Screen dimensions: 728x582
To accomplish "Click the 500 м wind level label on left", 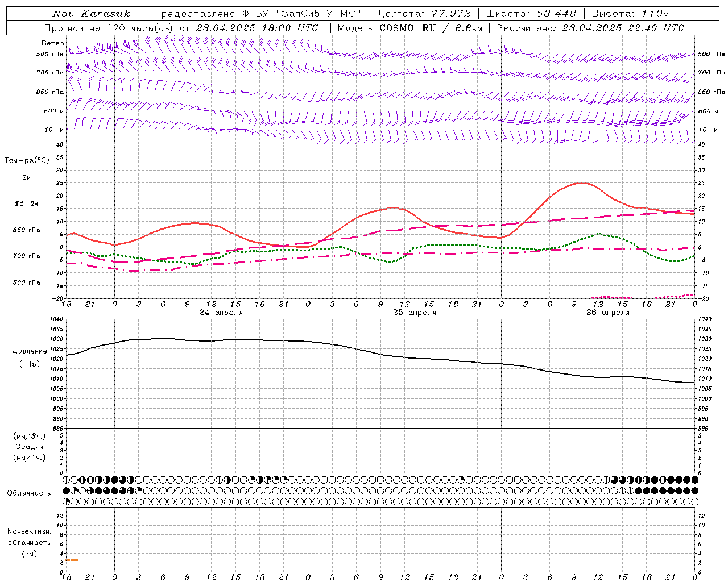I will pyautogui.click(x=54, y=111).
